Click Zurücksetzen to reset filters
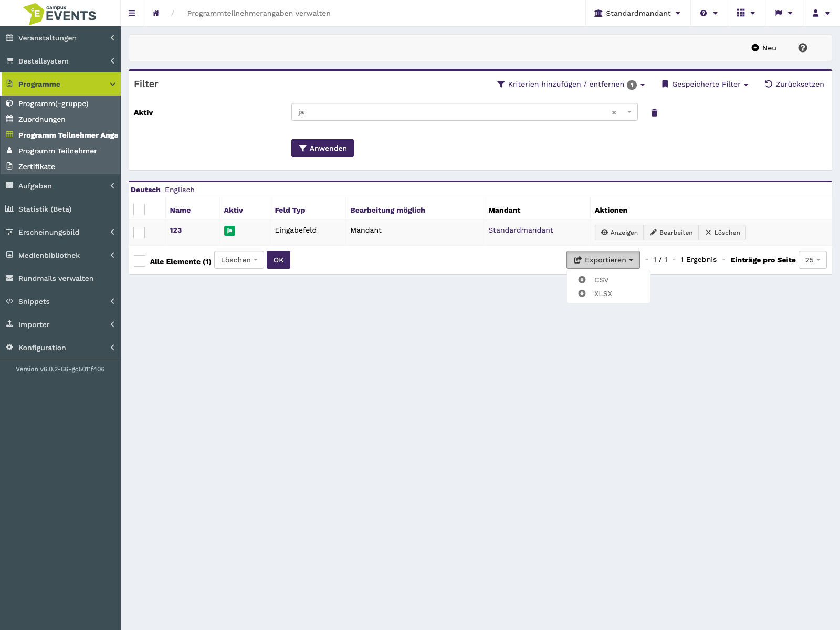840x630 pixels. tap(794, 84)
